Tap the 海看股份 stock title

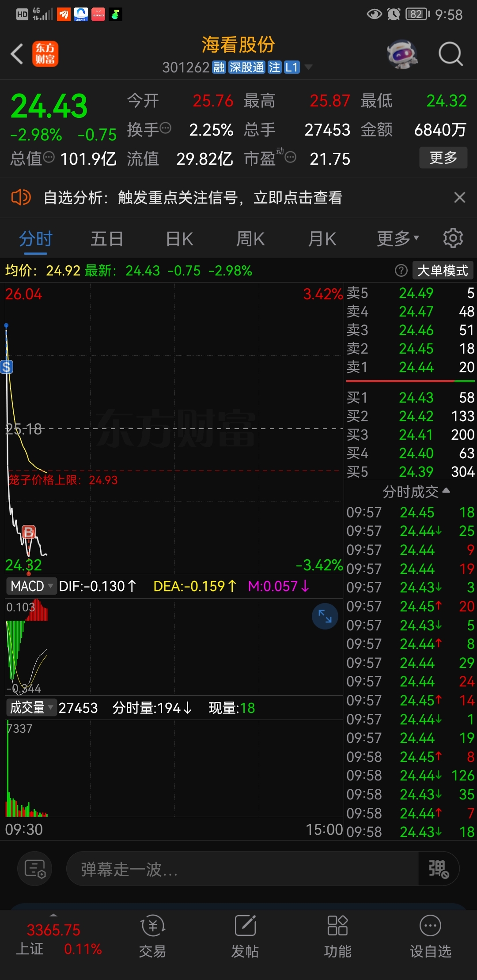[x=238, y=45]
